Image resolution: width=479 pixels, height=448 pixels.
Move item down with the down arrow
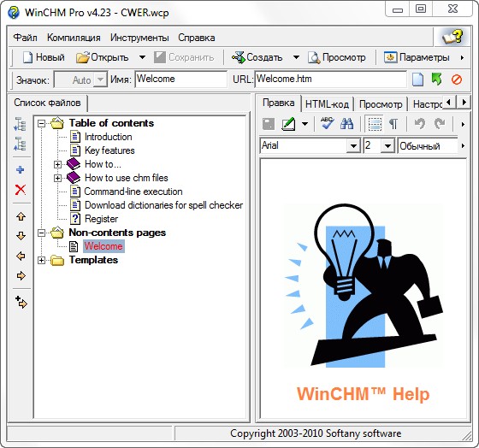coord(21,236)
